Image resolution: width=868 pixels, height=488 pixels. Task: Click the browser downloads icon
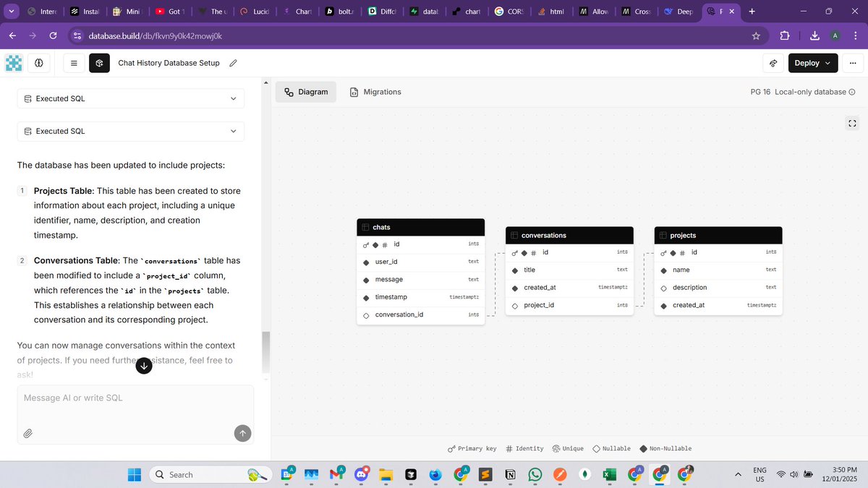[814, 36]
